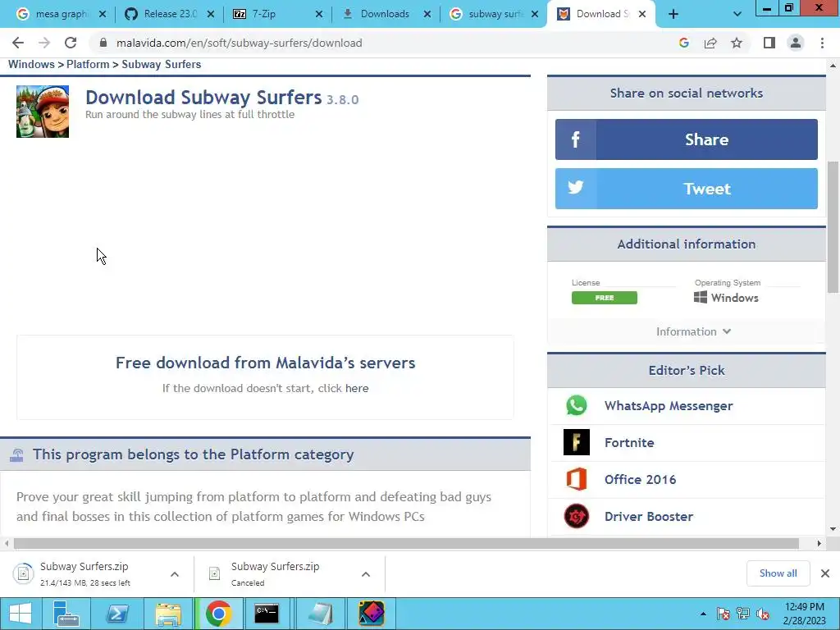
Task: Open the Subway Surfers breadcrumb link
Action: [162, 64]
